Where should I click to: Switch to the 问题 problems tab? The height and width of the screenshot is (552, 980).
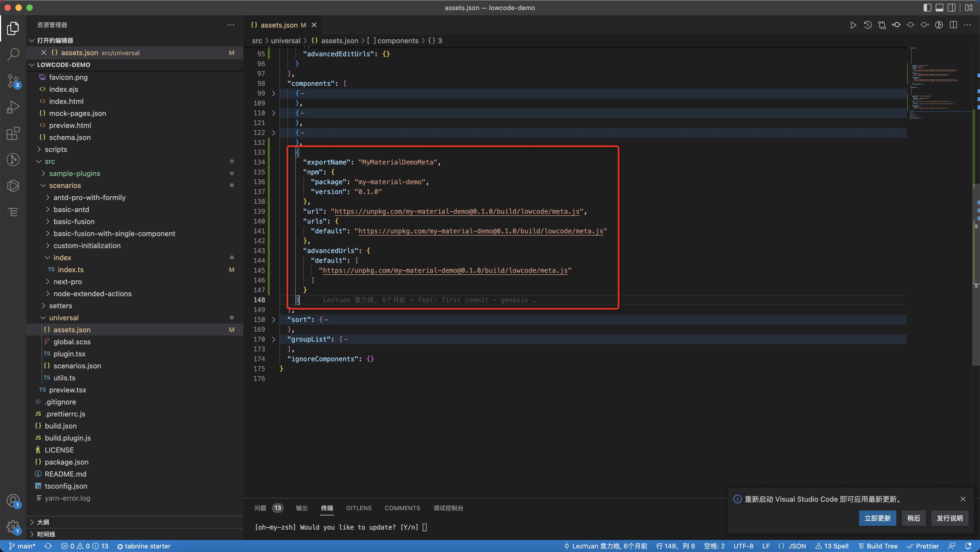(260, 508)
